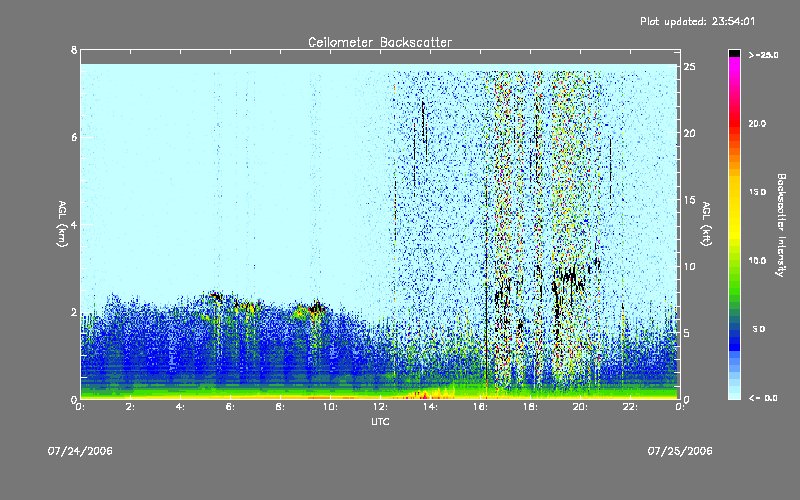Click the 15 tick on kft axis
The height and width of the screenshot is (500, 800).
pos(689,200)
